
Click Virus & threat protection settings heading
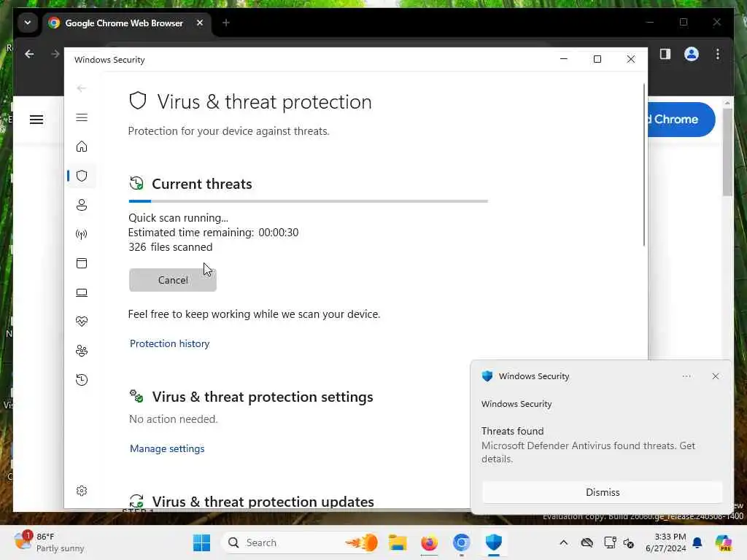tap(263, 397)
